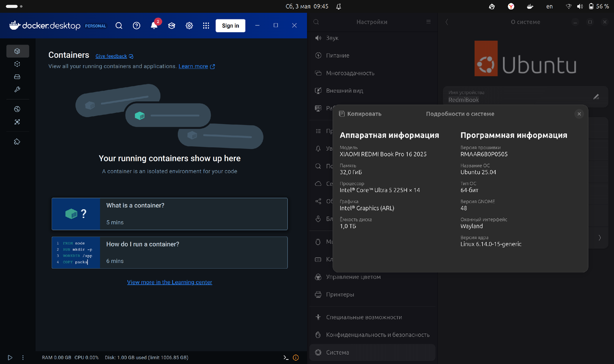Click the Sign in button in Docker Desktop
This screenshot has height=364, width=614.
[x=230, y=26]
